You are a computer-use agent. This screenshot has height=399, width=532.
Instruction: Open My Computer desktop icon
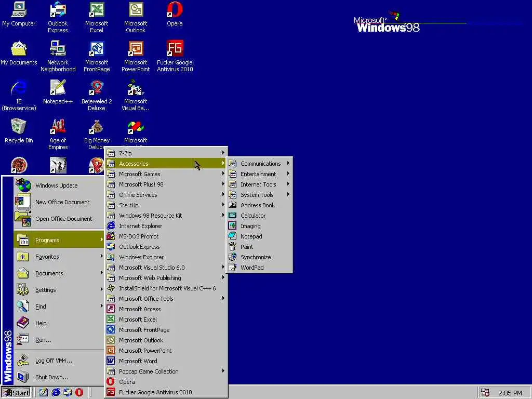click(x=19, y=14)
